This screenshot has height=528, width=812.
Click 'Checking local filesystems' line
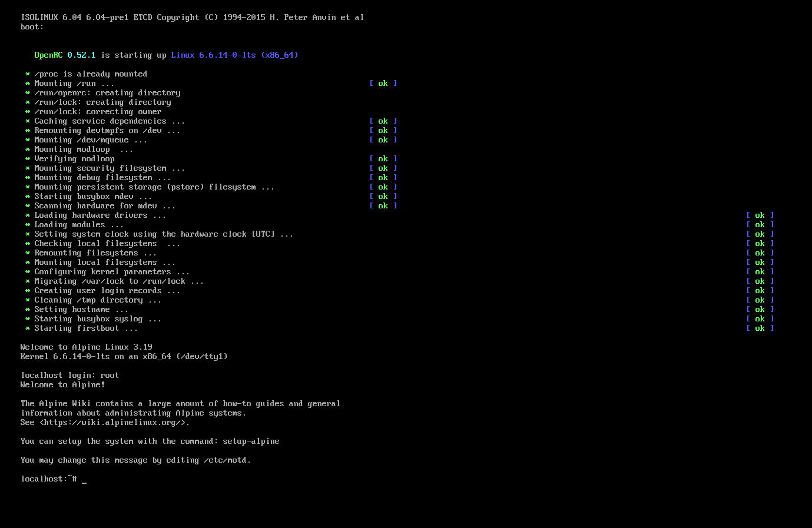107,244
